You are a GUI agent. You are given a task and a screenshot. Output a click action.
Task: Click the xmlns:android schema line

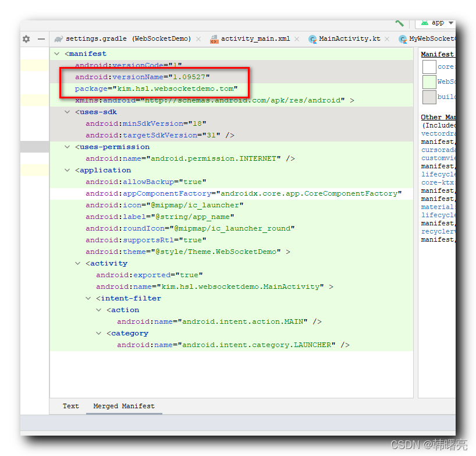click(x=214, y=101)
